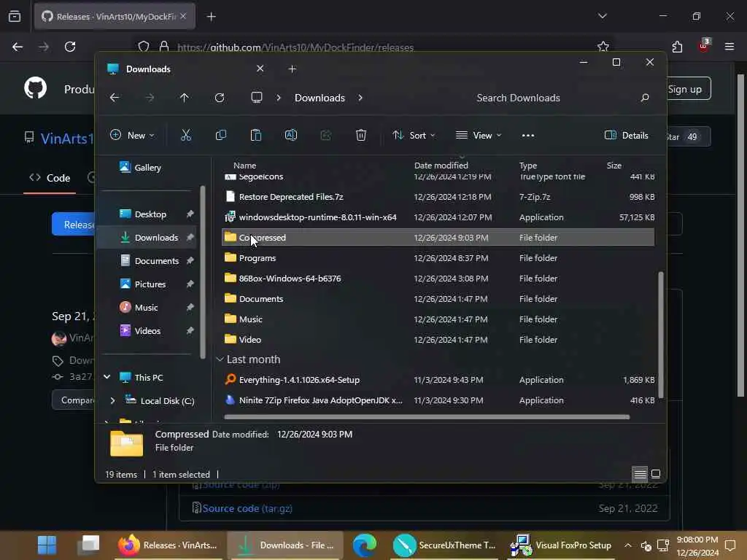
Task: Go back in File Explorer
Action: click(x=115, y=98)
